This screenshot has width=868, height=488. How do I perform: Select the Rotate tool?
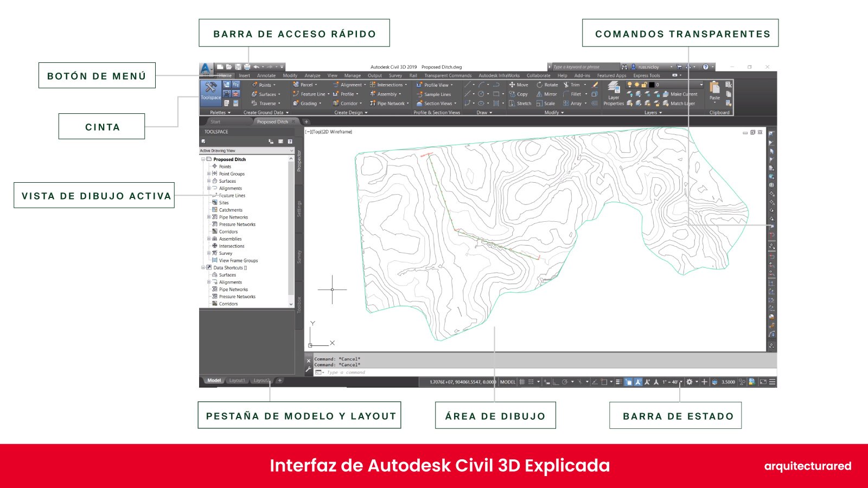point(547,85)
